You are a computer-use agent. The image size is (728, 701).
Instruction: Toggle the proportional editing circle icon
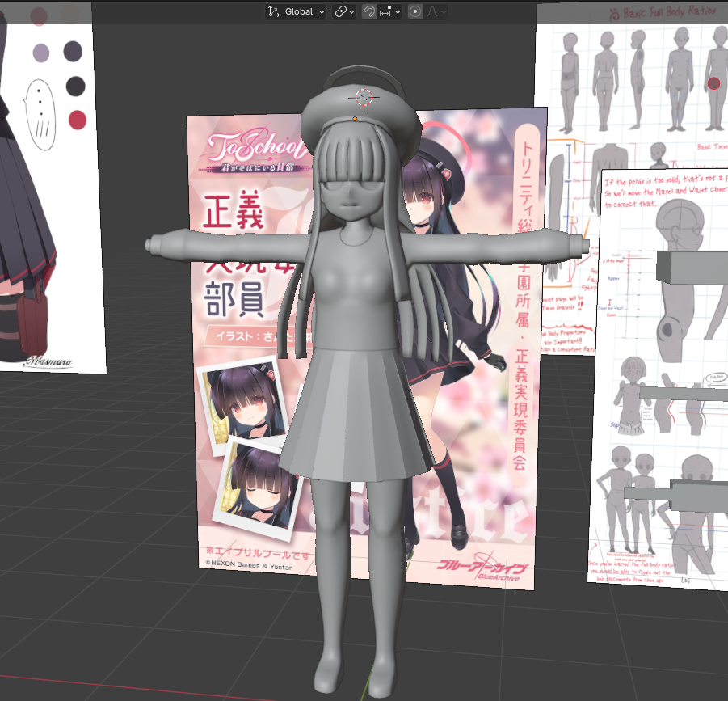click(x=415, y=11)
